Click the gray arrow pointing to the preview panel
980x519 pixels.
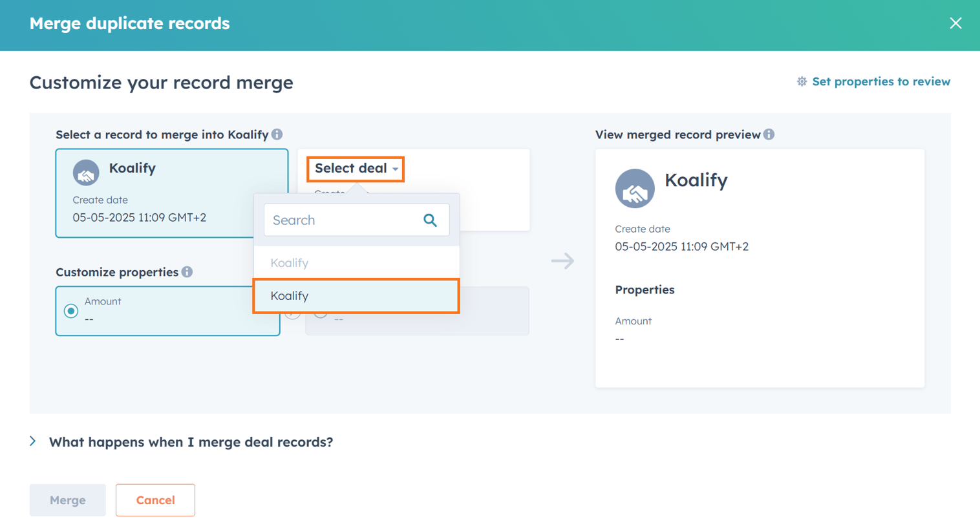pyautogui.click(x=562, y=260)
